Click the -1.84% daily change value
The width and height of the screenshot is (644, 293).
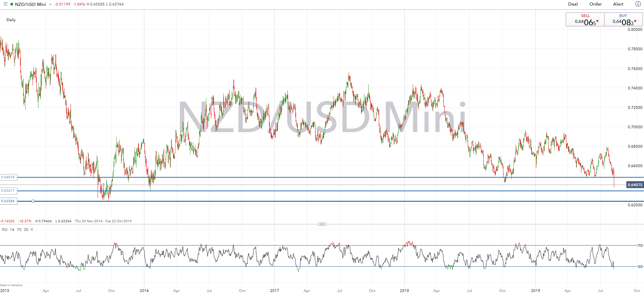click(x=79, y=4)
